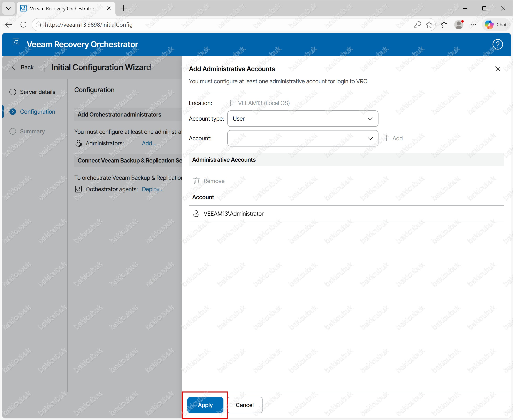
Task: Click the favorites star icon in address bar
Action: (429, 25)
